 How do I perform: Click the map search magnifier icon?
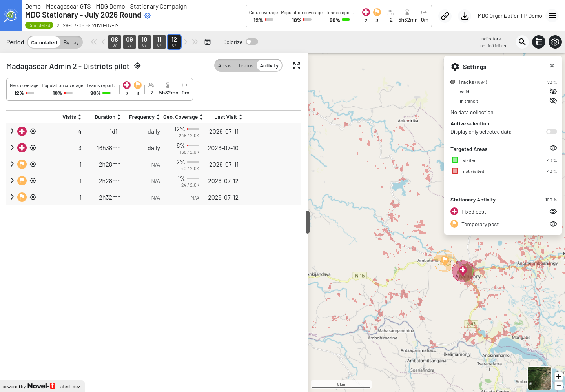[x=522, y=42]
